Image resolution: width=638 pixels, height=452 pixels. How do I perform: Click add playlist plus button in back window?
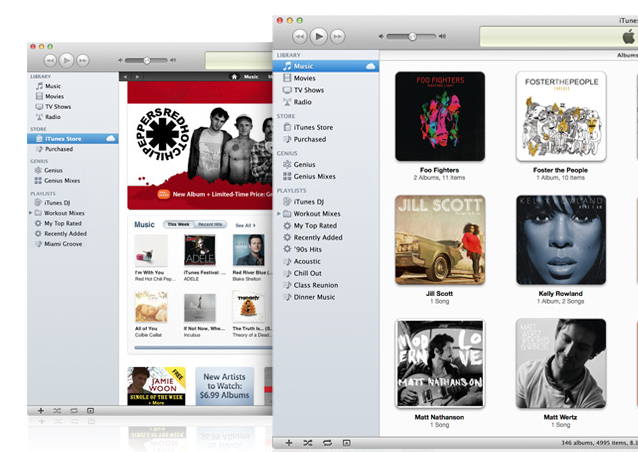pyautogui.click(x=41, y=411)
